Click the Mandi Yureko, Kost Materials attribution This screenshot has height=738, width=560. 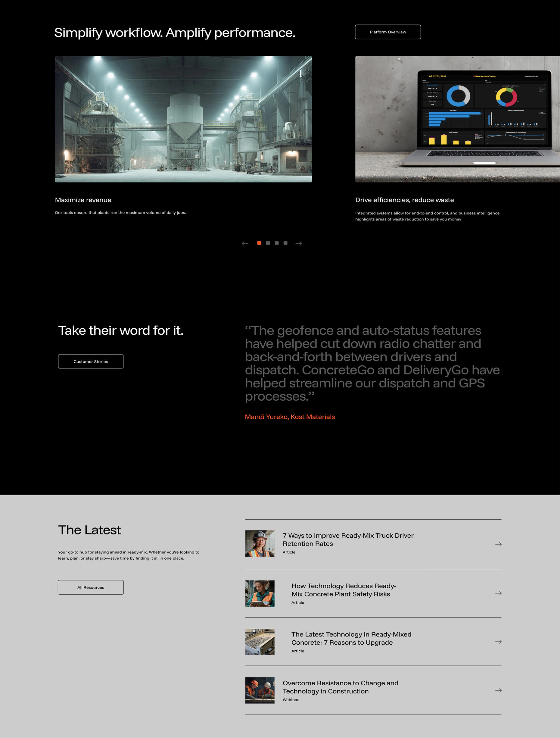pyautogui.click(x=290, y=417)
